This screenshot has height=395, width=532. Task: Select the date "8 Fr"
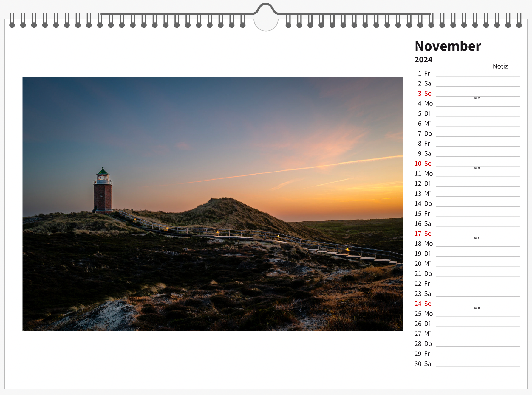[x=424, y=144]
